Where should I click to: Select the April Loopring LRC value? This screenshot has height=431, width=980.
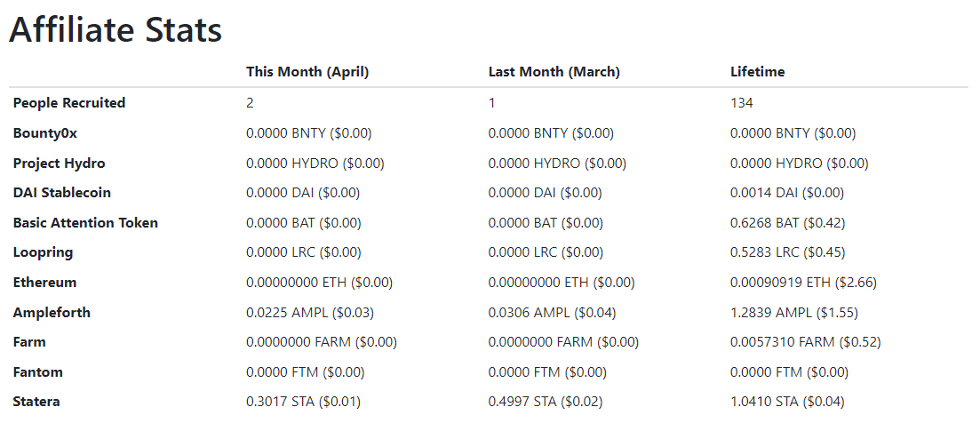304,252
